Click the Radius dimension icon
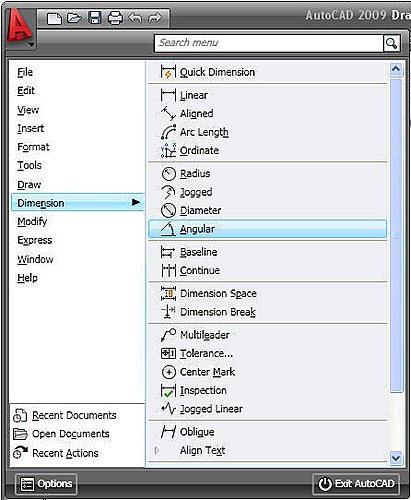Image resolution: width=411 pixels, height=500 pixels. 168,174
